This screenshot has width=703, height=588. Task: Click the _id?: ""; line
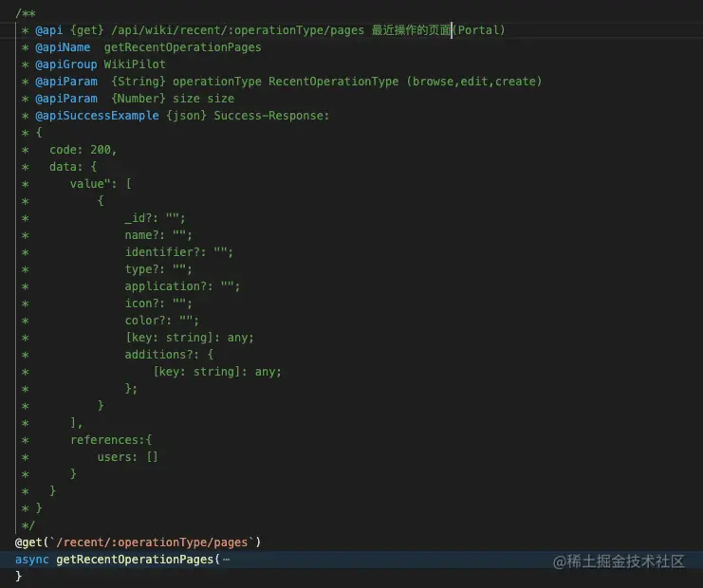(x=155, y=218)
